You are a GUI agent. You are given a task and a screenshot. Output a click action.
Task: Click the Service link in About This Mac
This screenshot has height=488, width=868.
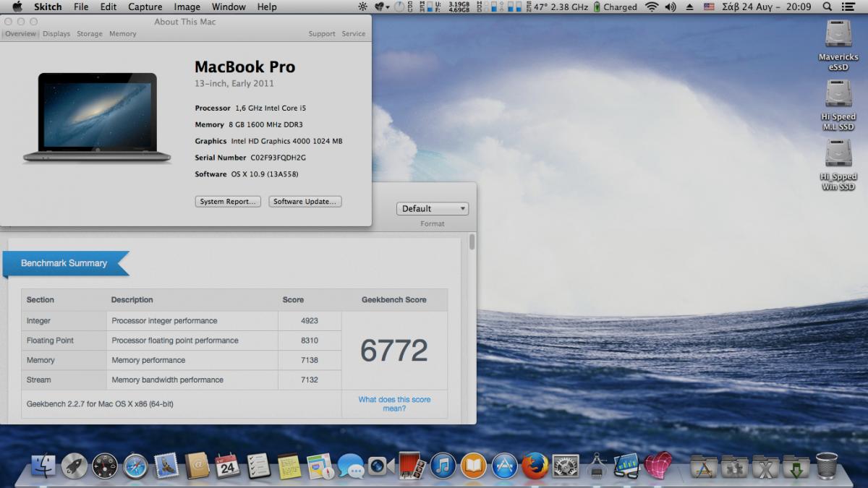(354, 34)
